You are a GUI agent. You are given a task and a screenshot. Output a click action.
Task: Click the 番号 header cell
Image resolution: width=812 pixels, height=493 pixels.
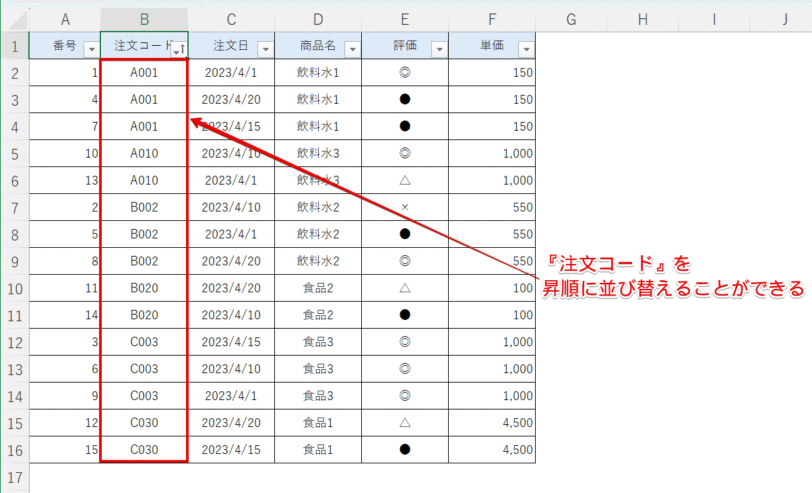65,46
